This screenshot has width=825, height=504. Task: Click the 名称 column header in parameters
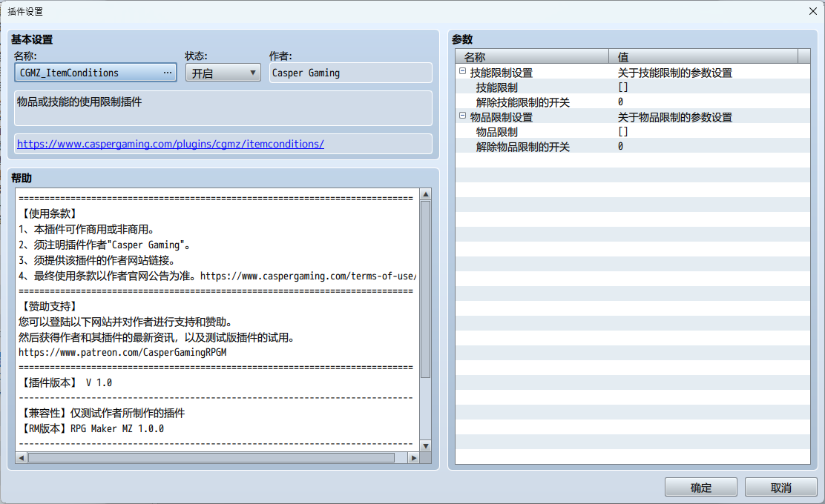(532, 57)
